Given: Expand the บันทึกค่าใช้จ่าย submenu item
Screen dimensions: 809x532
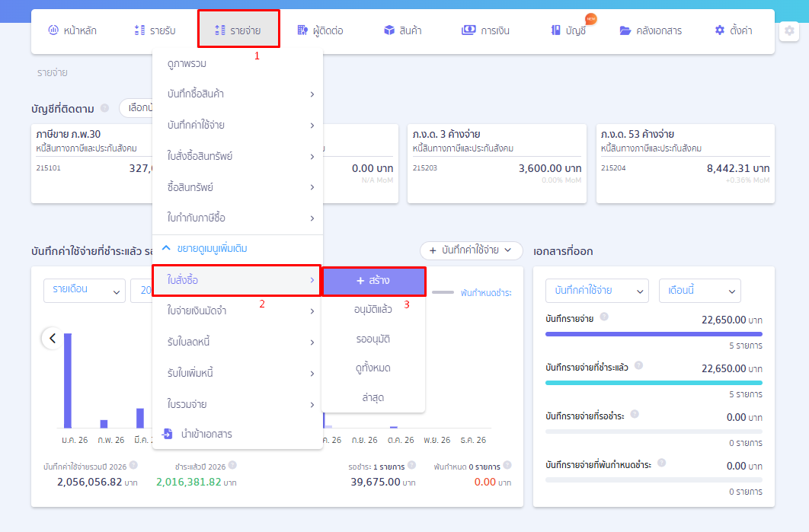Looking at the screenshot, I should coord(238,125).
